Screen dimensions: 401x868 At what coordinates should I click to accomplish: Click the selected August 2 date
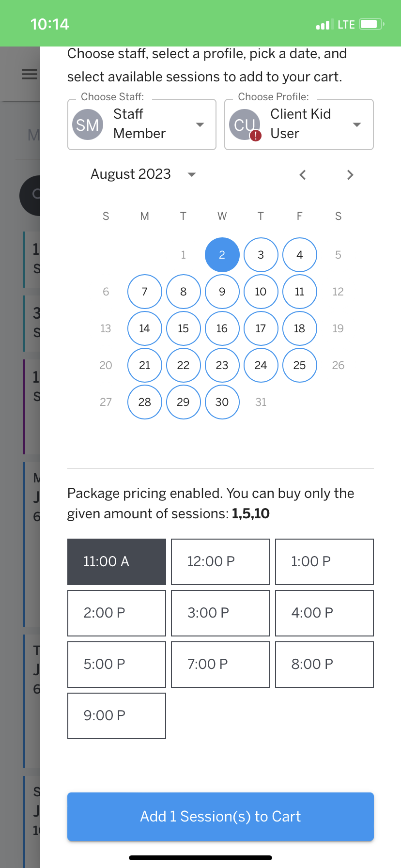tap(222, 254)
